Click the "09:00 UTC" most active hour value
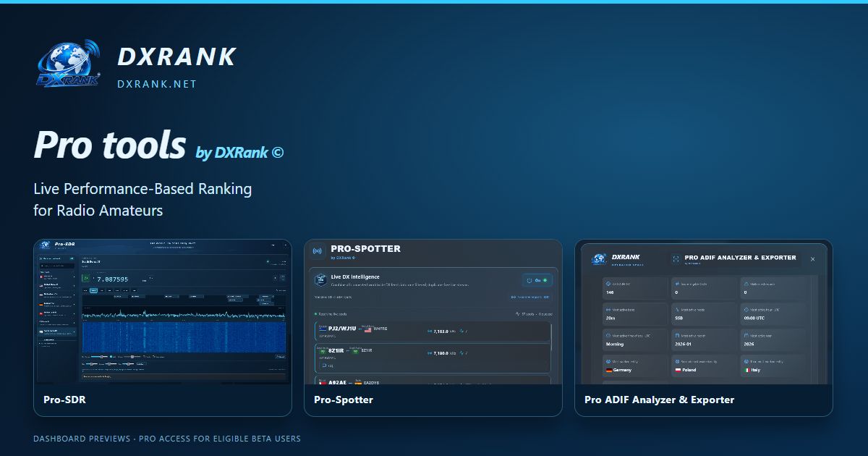 click(754, 318)
